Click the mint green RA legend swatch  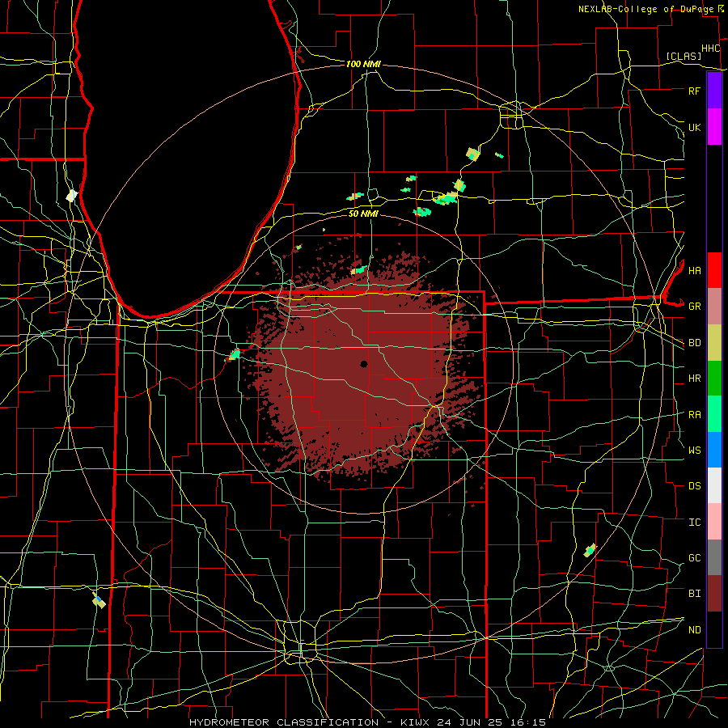(714, 414)
